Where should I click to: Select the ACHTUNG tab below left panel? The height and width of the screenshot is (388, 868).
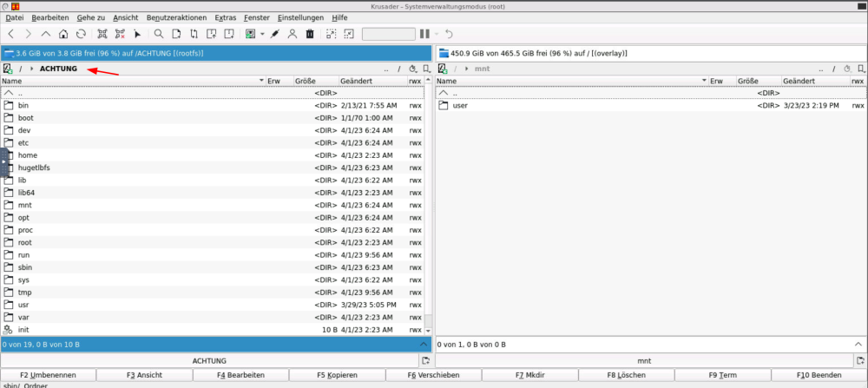click(x=210, y=360)
